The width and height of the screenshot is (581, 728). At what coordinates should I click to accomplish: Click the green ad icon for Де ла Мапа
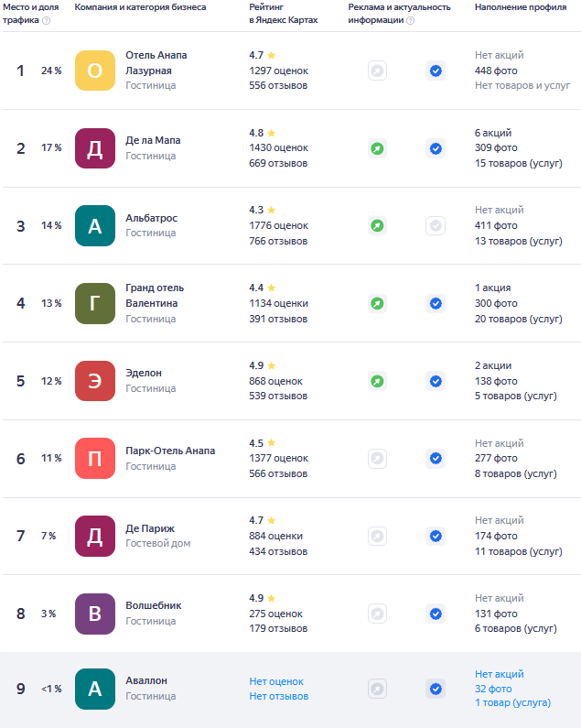pyautogui.click(x=377, y=148)
